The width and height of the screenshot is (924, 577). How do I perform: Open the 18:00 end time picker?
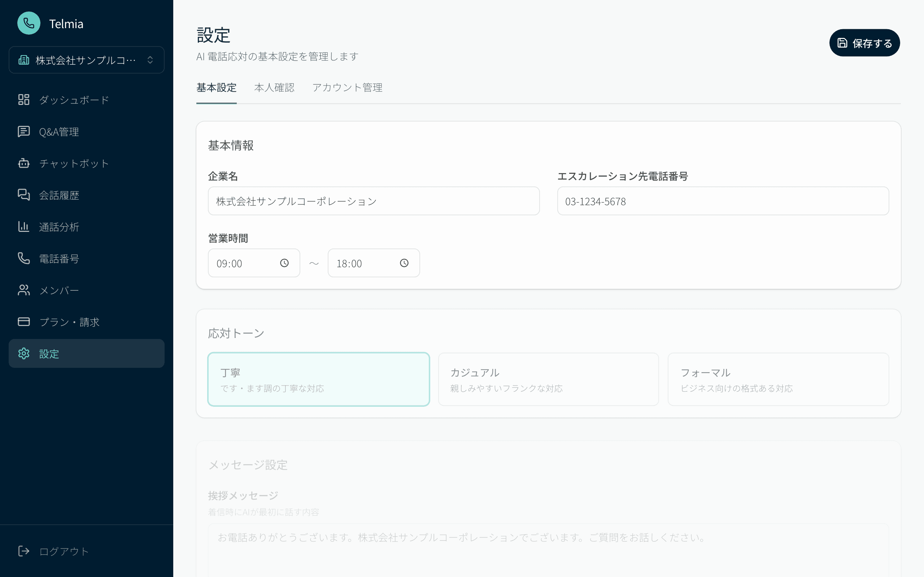(404, 263)
